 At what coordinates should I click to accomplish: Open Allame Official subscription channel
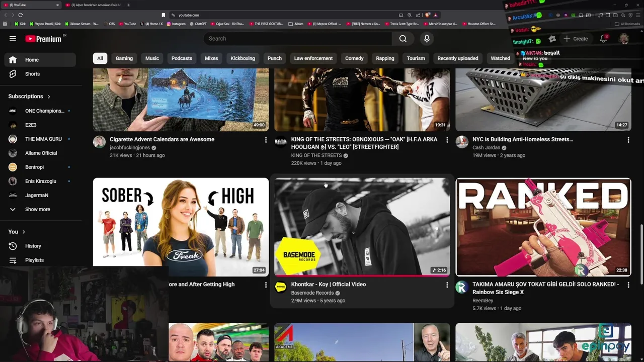[x=40, y=153]
